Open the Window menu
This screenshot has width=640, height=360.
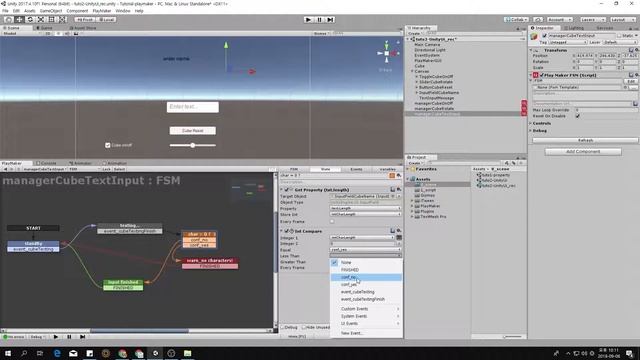click(x=123, y=11)
